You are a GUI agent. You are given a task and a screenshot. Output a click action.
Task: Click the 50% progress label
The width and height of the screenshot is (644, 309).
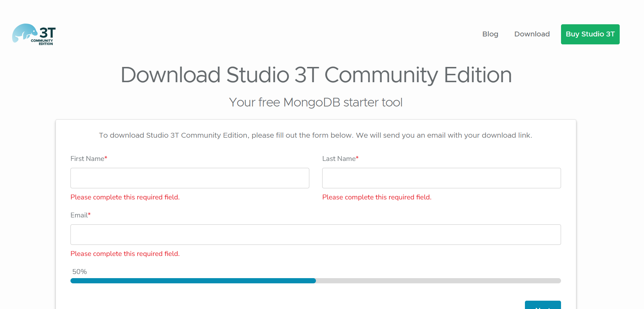tap(80, 272)
